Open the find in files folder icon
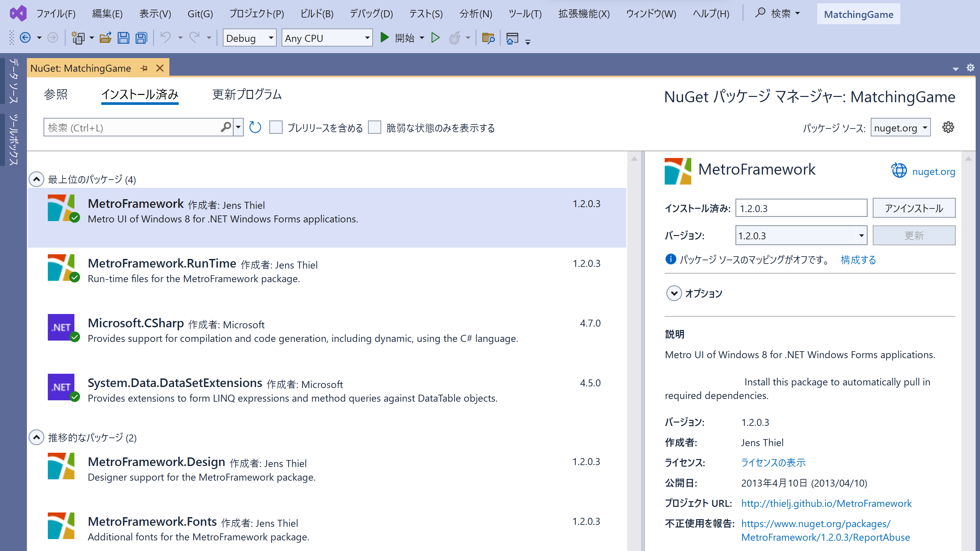The height and width of the screenshot is (551, 980). pos(488,38)
